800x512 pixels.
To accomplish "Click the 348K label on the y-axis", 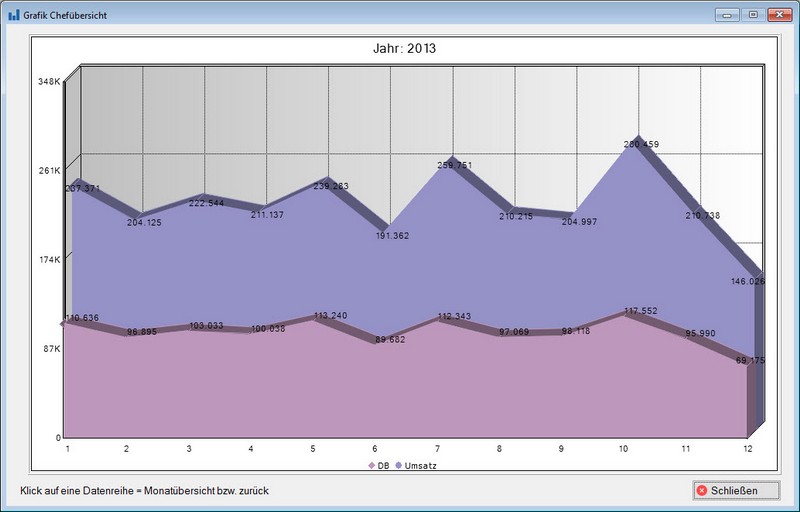I will 50,82.
